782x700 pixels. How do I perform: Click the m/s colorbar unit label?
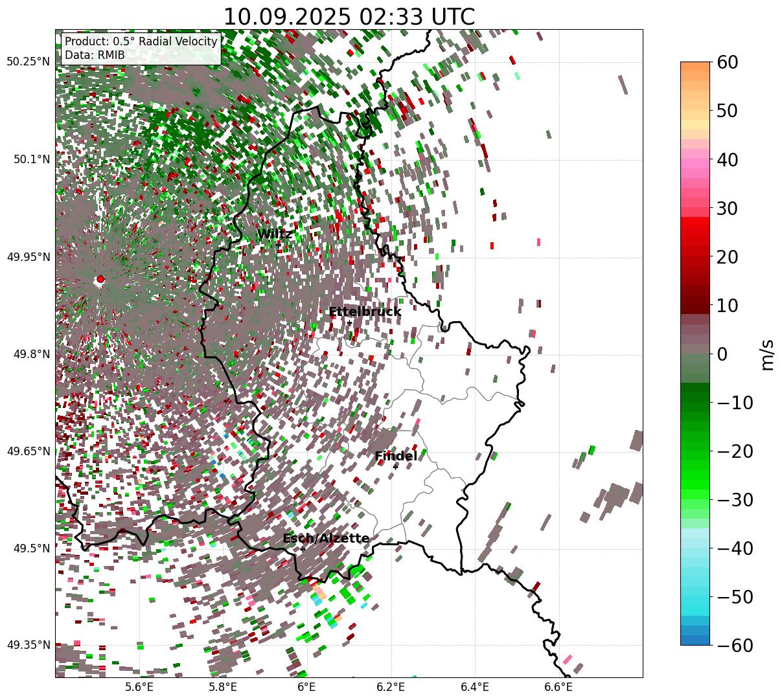tap(767, 354)
